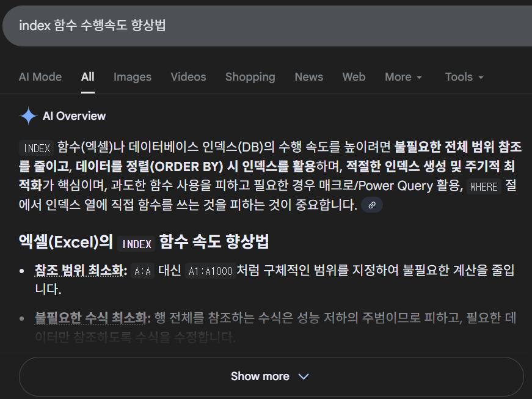The height and width of the screenshot is (399, 532).
Task: Click the AI Overview sparkle icon
Action: [x=29, y=116]
